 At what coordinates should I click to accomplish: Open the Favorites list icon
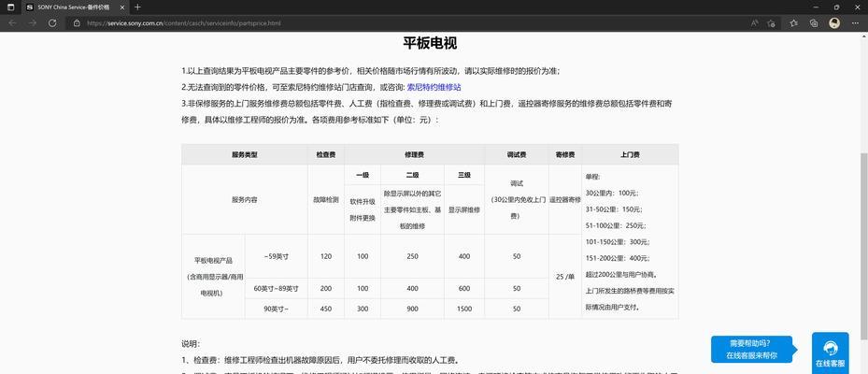click(794, 23)
